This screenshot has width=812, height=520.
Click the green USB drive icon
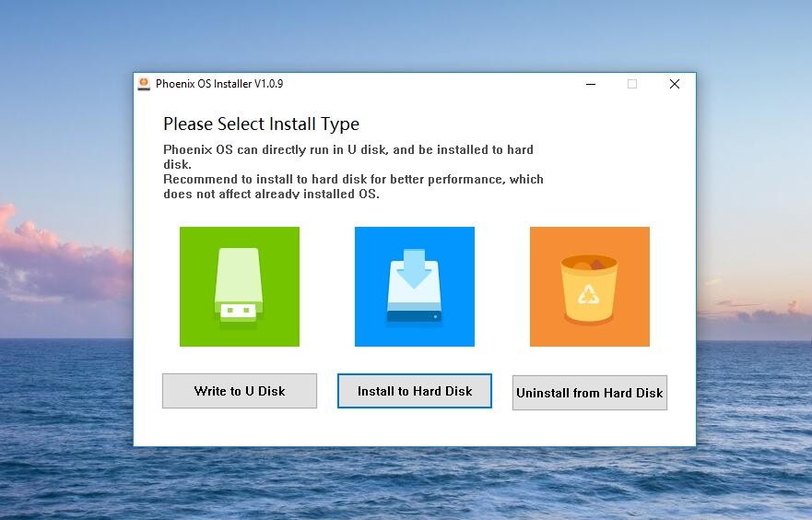point(240,287)
